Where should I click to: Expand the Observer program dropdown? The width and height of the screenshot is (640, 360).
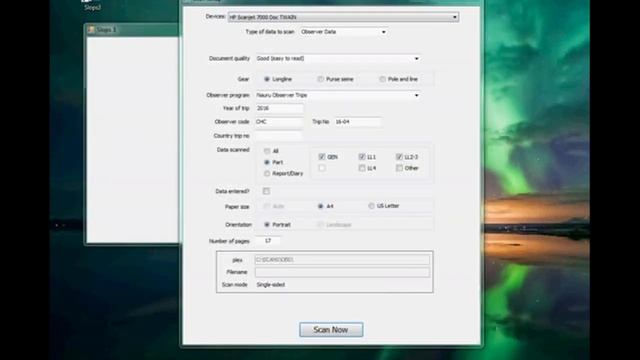pyautogui.click(x=338, y=95)
